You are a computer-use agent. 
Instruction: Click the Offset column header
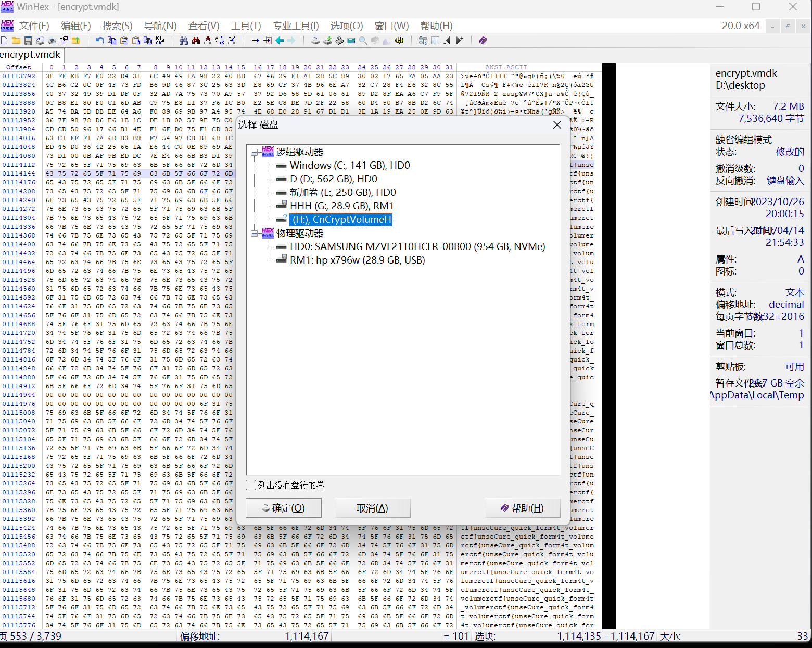point(18,67)
